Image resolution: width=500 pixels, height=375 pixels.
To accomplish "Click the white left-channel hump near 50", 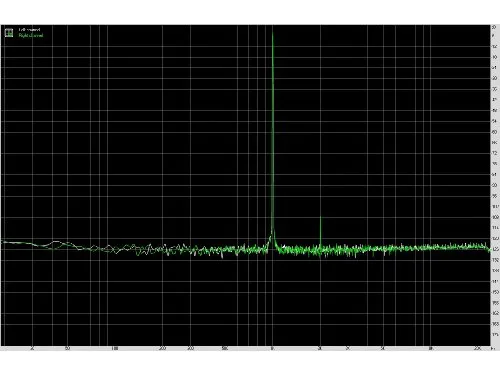I will [56, 241].
